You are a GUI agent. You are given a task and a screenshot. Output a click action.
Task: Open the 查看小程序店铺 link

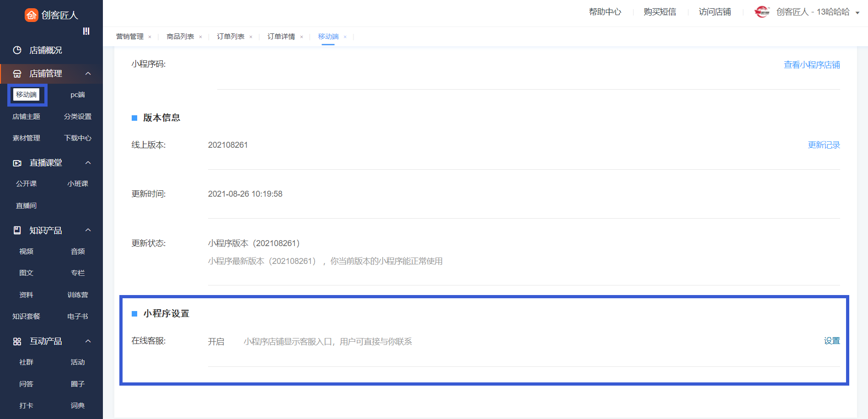[812, 65]
